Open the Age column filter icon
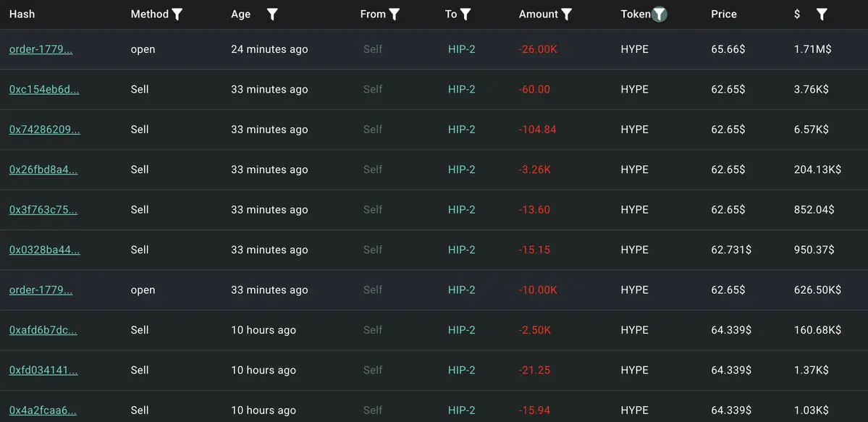Viewport: 868px width, 422px height. coord(271,15)
